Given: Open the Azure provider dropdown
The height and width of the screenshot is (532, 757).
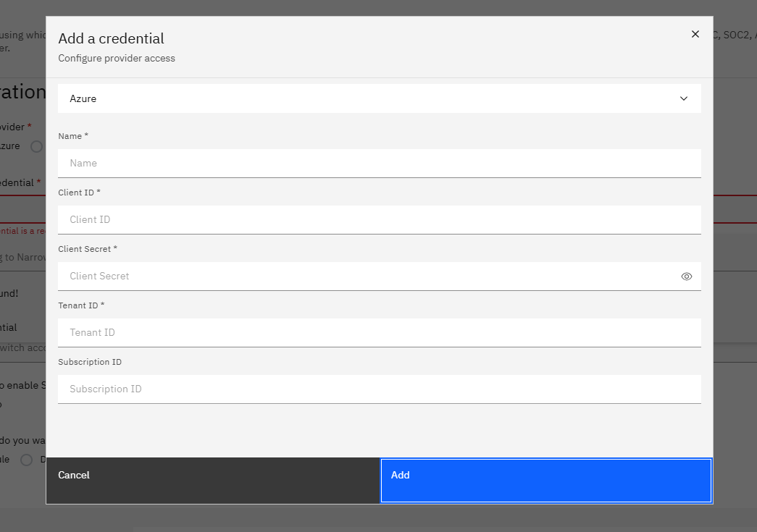Looking at the screenshot, I should [380, 98].
